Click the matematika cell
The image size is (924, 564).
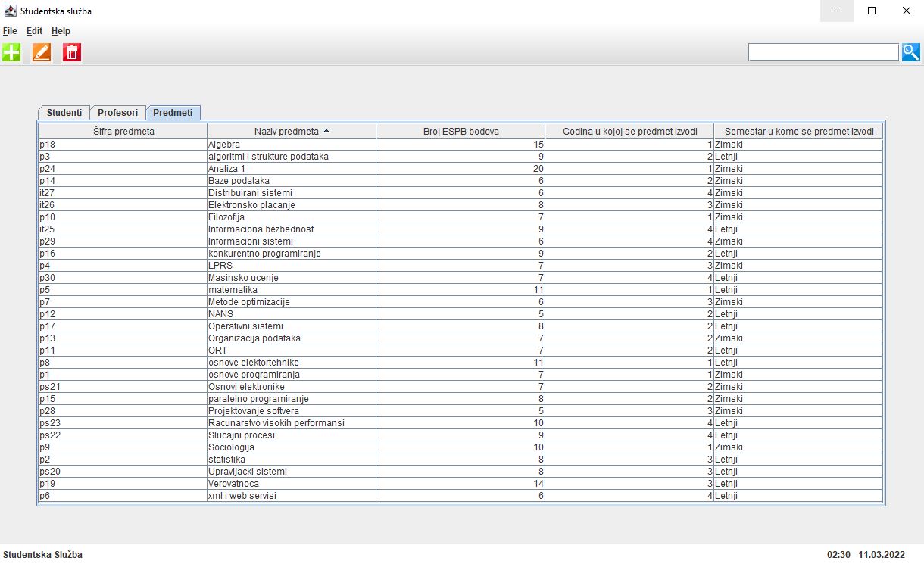point(292,290)
